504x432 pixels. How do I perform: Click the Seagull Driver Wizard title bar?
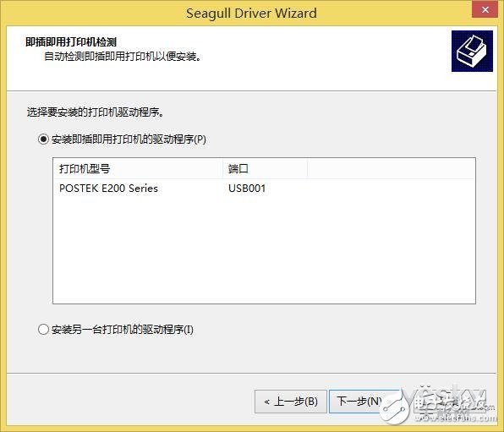[251, 14]
